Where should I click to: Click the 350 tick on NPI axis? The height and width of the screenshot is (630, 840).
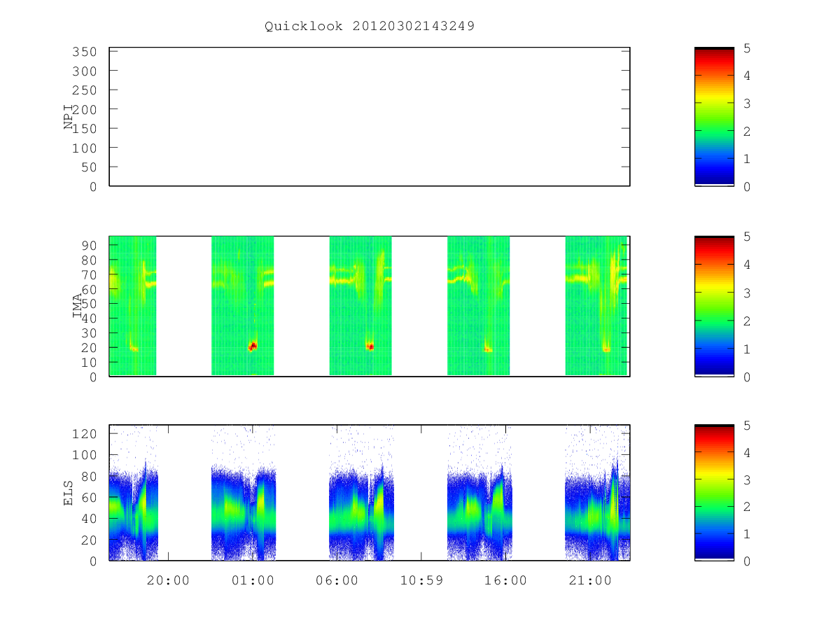(x=85, y=52)
